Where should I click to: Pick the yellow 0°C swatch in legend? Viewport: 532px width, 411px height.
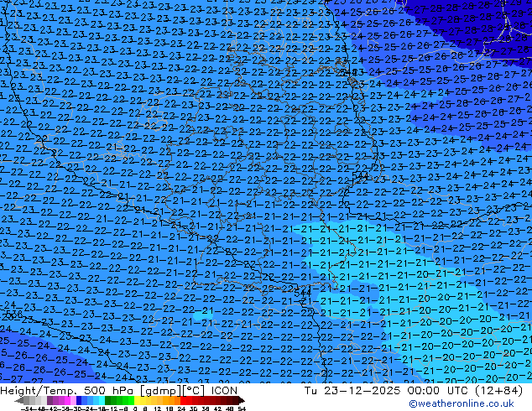(137, 400)
